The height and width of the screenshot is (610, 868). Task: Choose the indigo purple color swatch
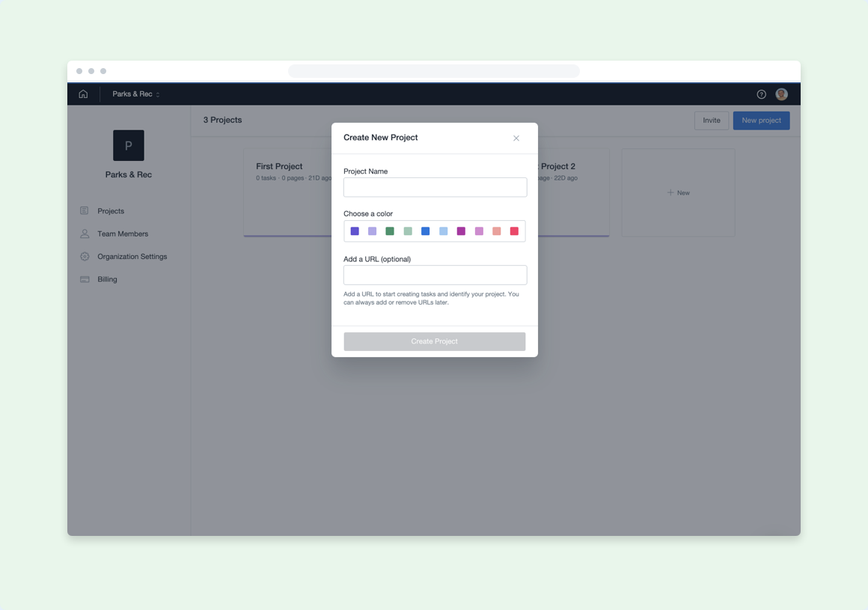(355, 231)
